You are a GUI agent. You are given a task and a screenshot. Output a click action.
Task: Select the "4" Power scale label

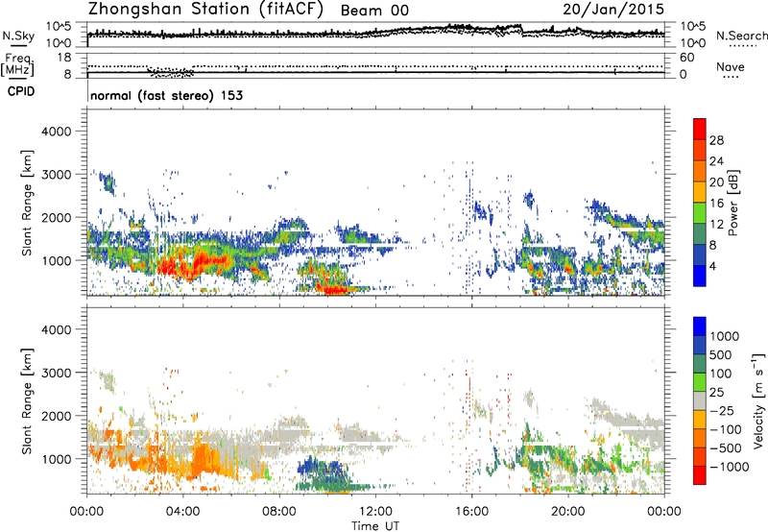[x=713, y=266]
